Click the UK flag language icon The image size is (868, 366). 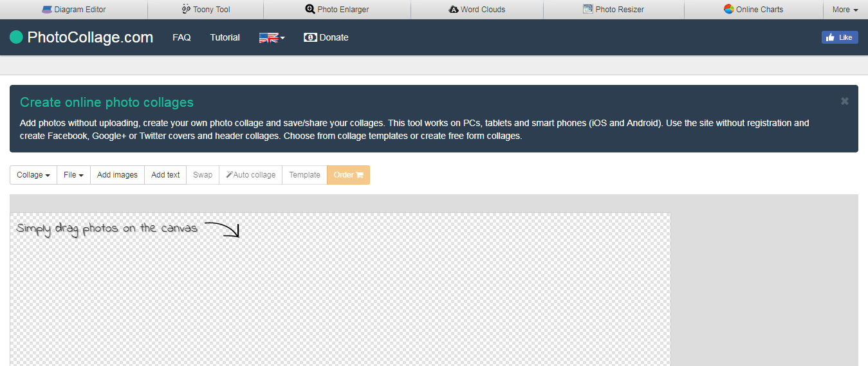269,38
